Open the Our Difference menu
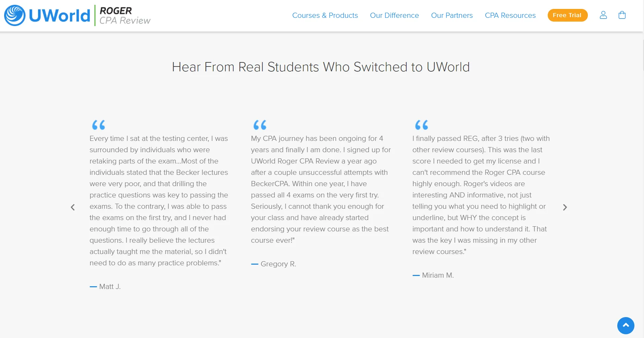Viewport: 644px width, 338px height. [394, 15]
